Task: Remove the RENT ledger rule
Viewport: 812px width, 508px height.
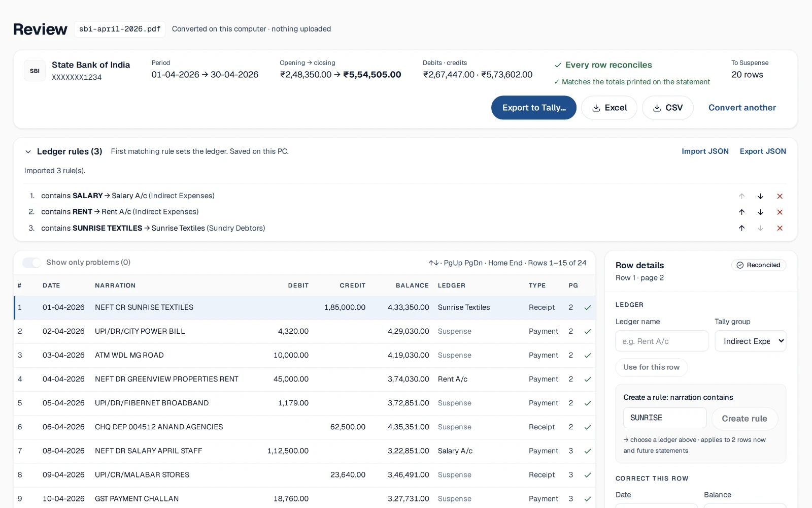Action: point(780,212)
